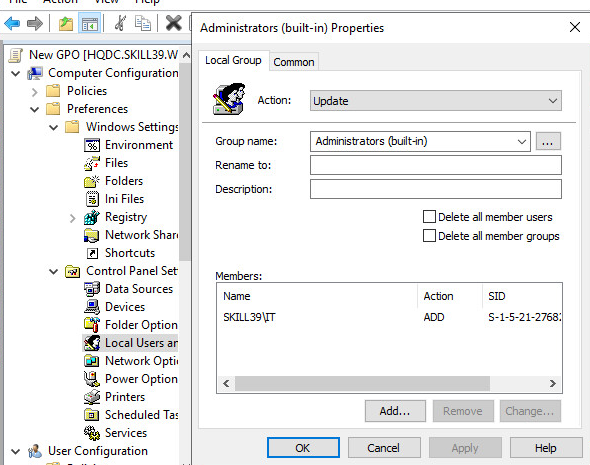Image resolution: width=590 pixels, height=465 pixels.
Task: Click the show/hide console tree icon
Action: coord(90,23)
